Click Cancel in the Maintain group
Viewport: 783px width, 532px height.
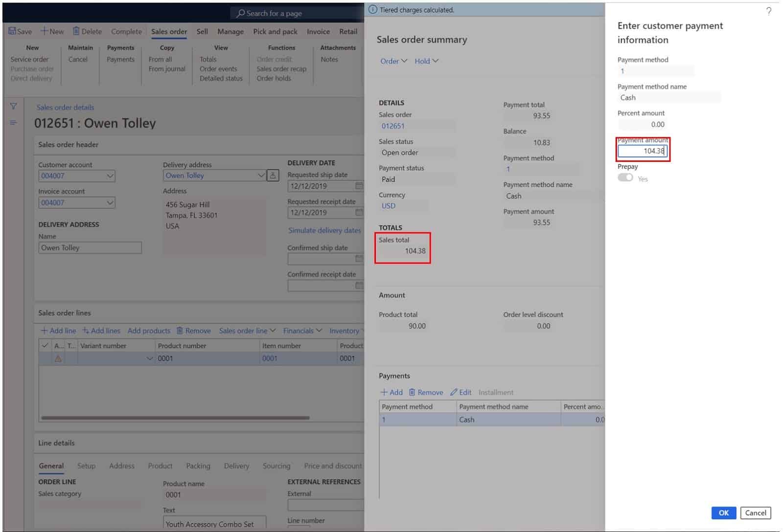(78, 59)
